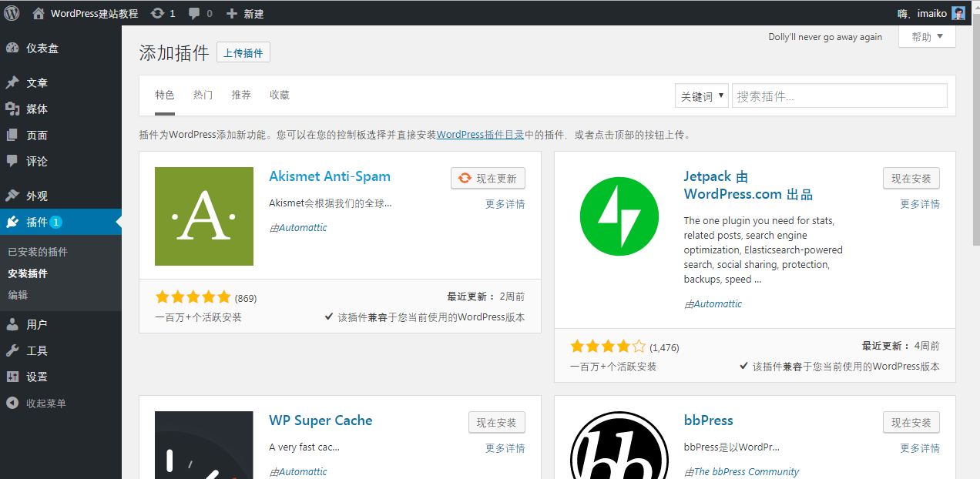Screen dimensions: 980x479
Task: Click 现在安装 for bbPress
Action: coord(911,423)
